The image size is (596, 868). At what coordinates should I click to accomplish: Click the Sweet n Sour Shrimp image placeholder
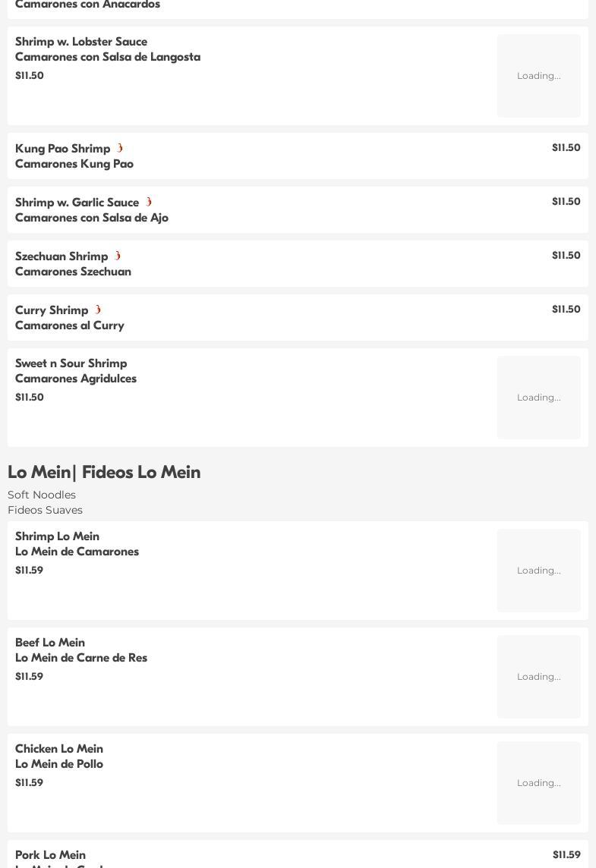tap(538, 398)
